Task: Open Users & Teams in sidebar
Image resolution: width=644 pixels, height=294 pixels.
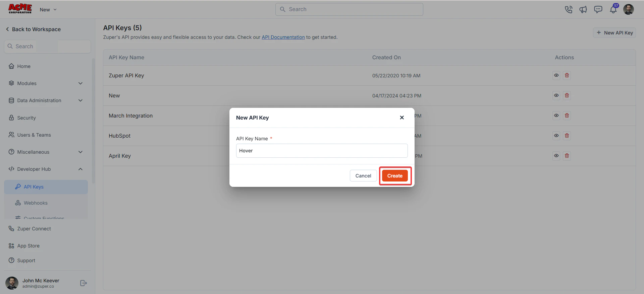Action: 30,135
